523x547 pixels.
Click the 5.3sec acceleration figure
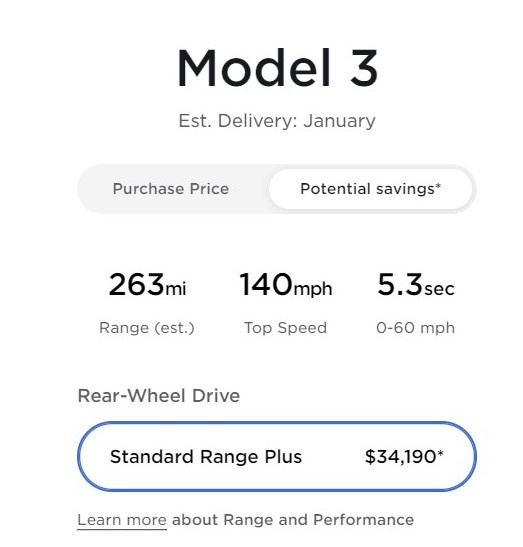tap(416, 285)
